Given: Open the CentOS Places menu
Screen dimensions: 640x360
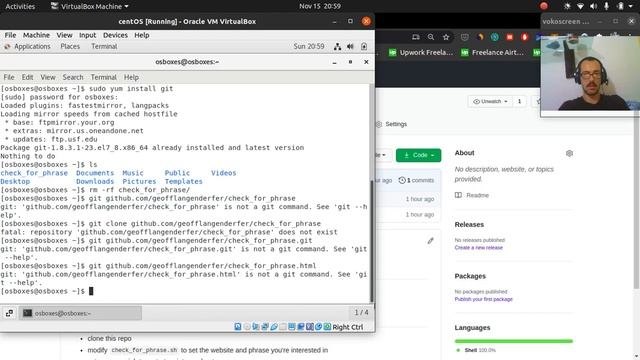Looking at the screenshot, I should coord(70,47).
